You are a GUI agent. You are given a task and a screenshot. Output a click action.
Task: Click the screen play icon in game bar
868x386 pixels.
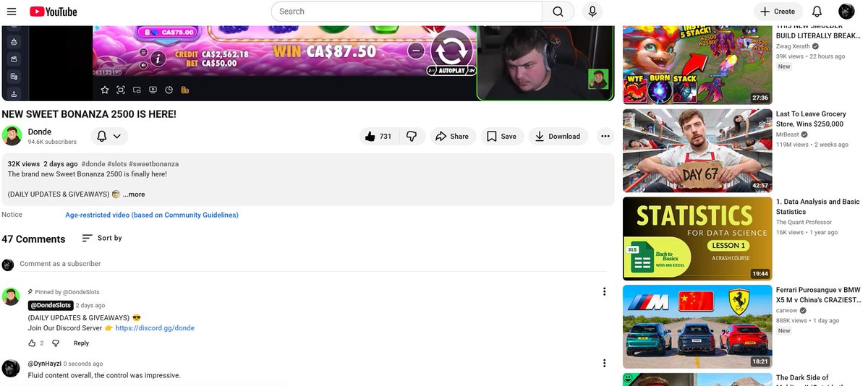153,90
